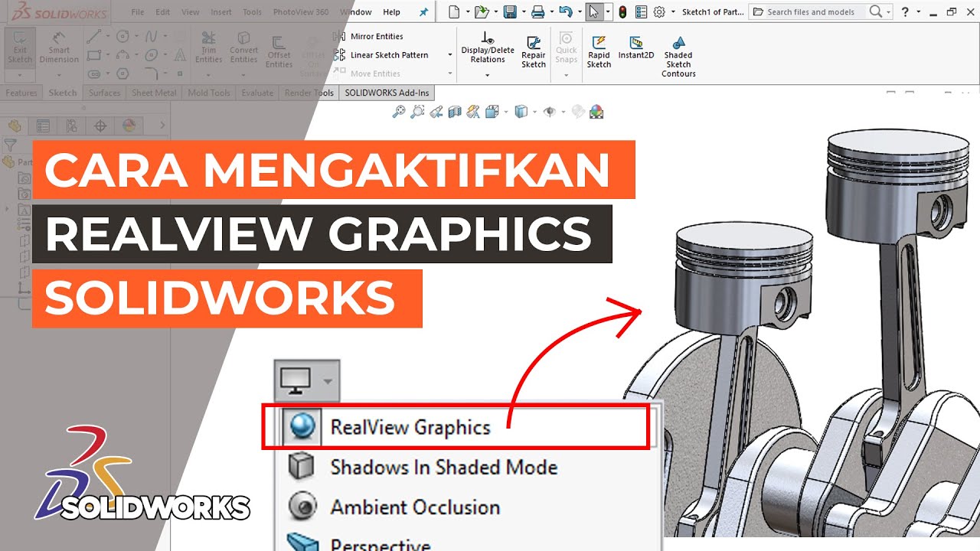
Task: Click the Rebuild traffic light icon
Action: point(622,11)
